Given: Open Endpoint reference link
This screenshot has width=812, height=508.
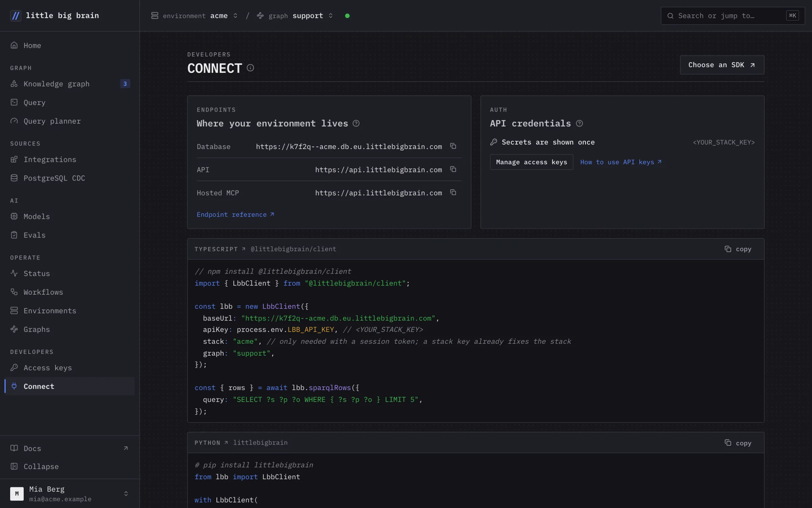Looking at the screenshot, I should coord(235,214).
